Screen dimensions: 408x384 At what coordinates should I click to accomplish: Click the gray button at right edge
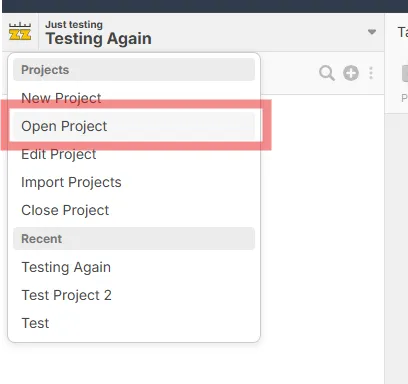(405, 73)
